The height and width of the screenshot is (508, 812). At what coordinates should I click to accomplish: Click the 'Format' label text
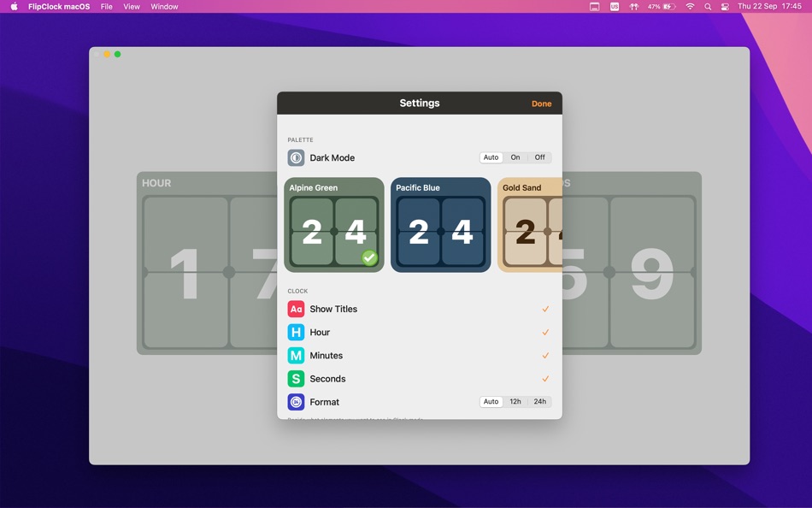(324, 402)
